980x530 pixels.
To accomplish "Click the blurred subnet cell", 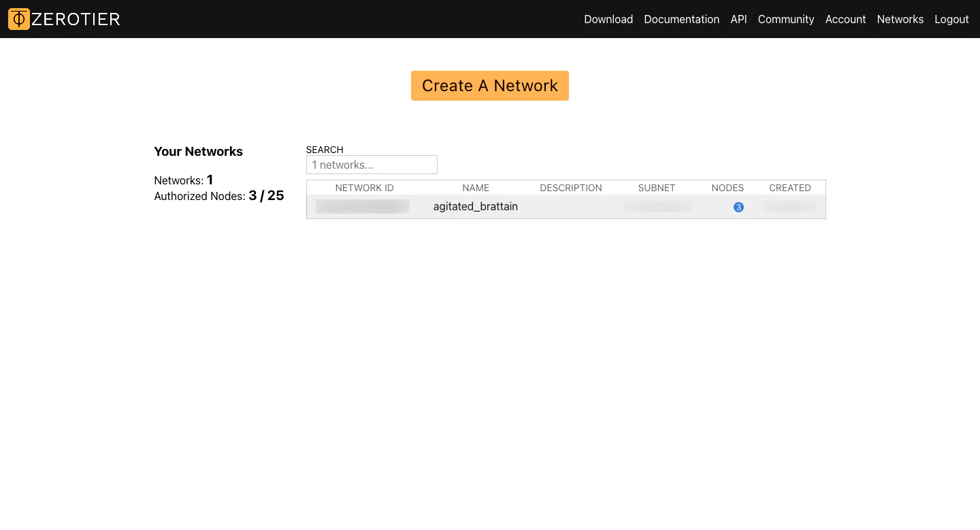I will click(658, 207).
